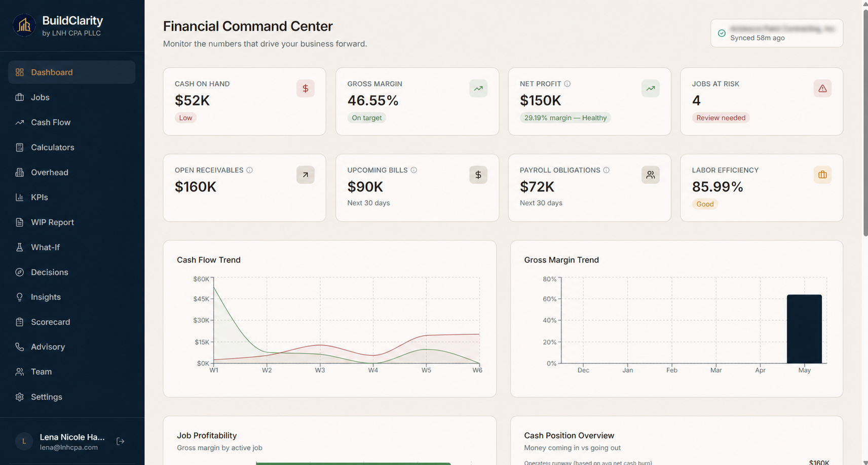Click the Job Profitability heading
This screenshot has width=868, height=465.
point(207,436)
